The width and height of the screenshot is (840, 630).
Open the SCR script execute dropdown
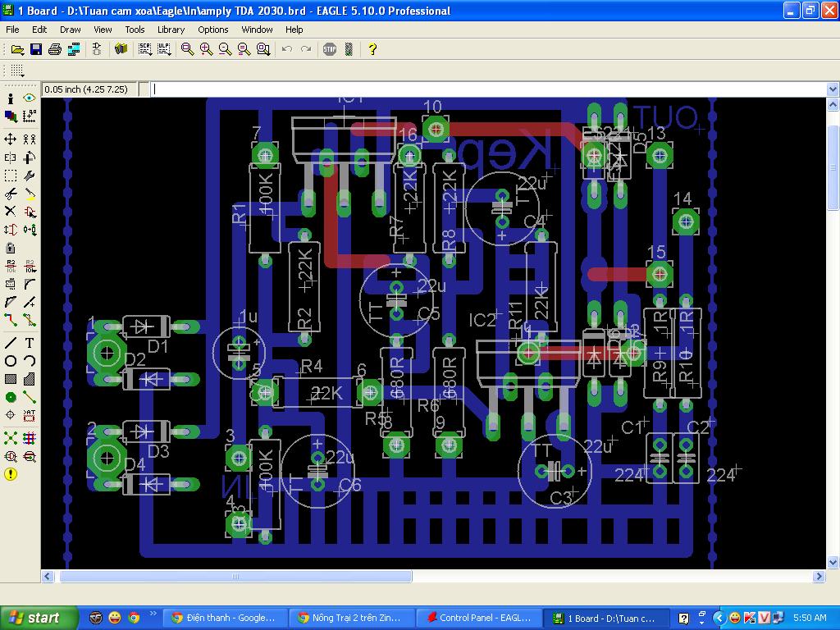(145, 49)
